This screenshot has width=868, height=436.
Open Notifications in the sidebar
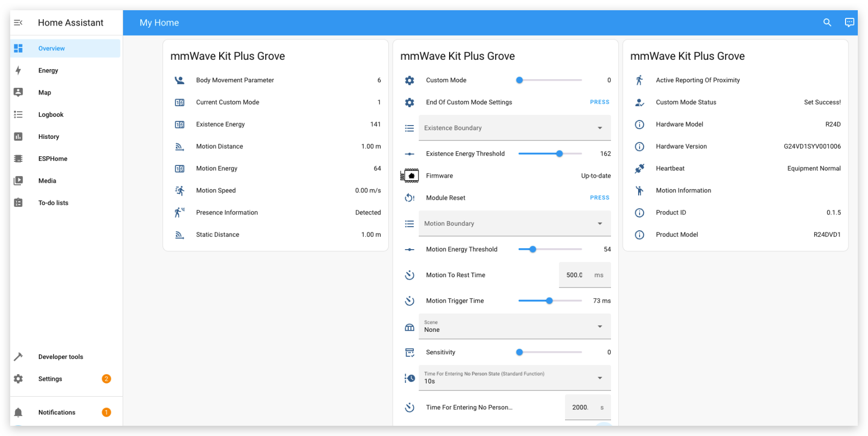(65, 413)
